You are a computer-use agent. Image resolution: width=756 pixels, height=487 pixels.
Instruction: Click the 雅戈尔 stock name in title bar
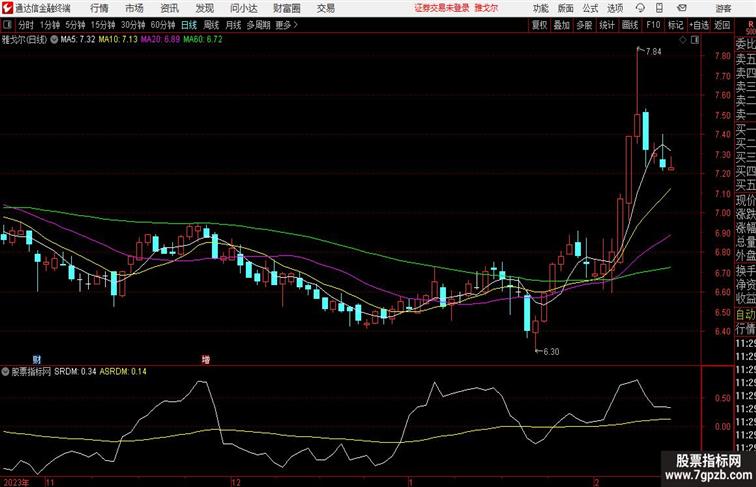[486, 8]
